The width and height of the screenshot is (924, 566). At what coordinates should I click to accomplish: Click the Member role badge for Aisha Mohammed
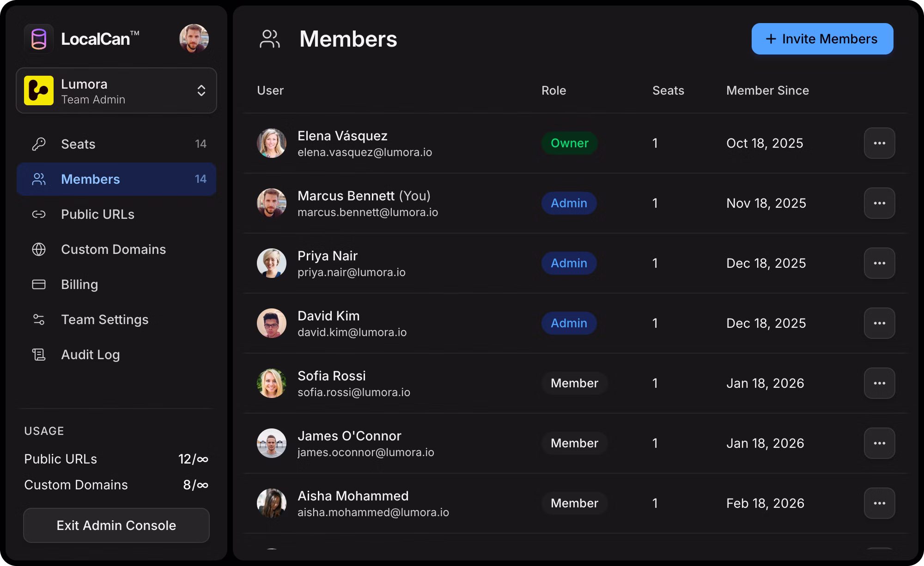pyautogui.click(x=575, y=503)
